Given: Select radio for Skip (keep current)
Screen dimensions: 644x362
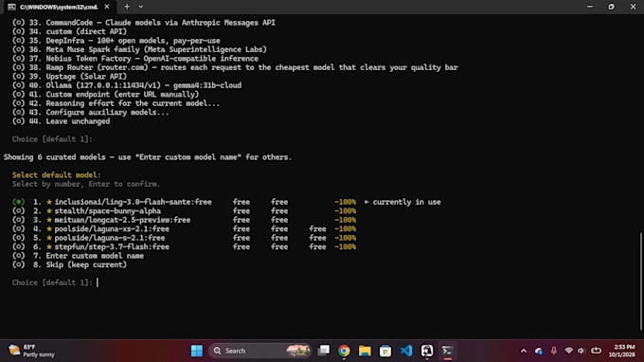Looking at the screenshot, I should pos(18,265).
